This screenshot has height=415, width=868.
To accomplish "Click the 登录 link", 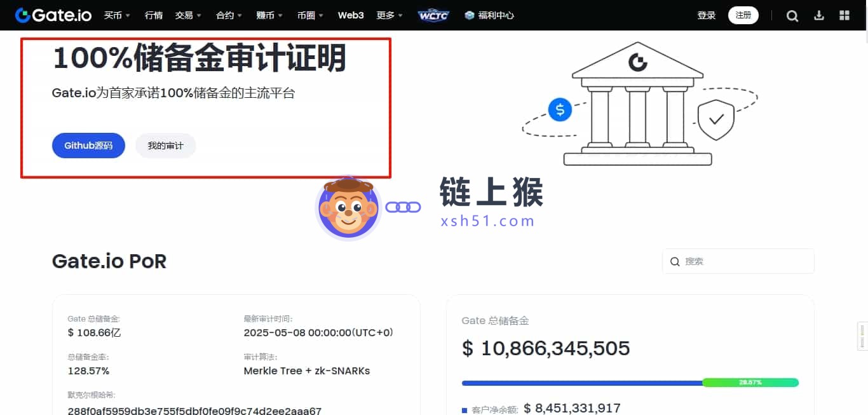I will (x=707, y=15).
